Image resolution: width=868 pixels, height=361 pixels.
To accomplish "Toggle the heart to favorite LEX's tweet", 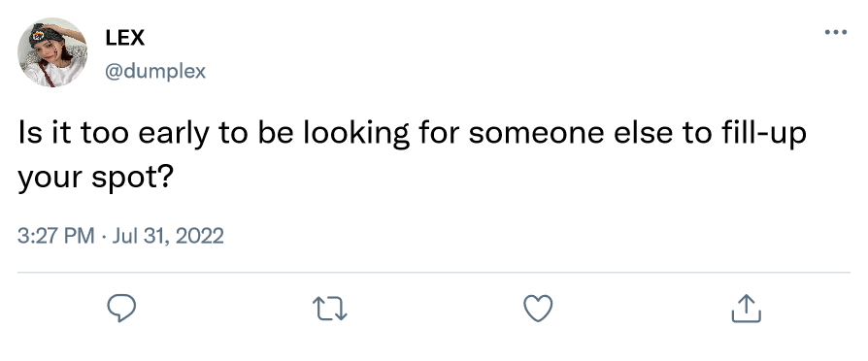I will pos(538,309).
